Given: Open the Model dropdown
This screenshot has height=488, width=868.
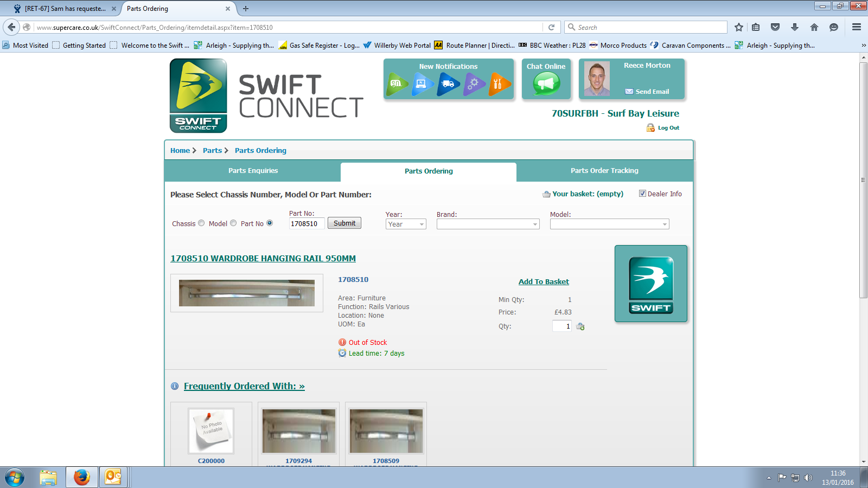Looking at the screenshot, I should pos(610,224).
